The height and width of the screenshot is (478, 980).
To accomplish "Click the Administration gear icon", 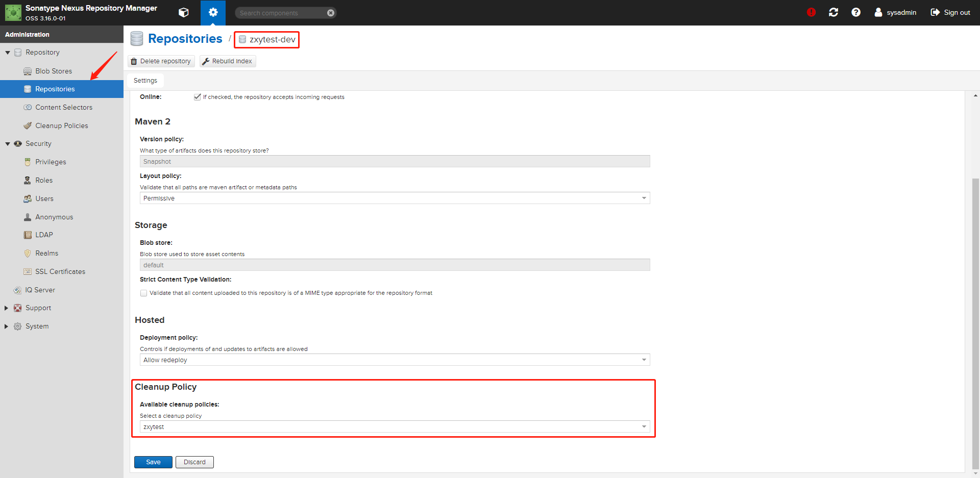I will [x=213, y=13].
